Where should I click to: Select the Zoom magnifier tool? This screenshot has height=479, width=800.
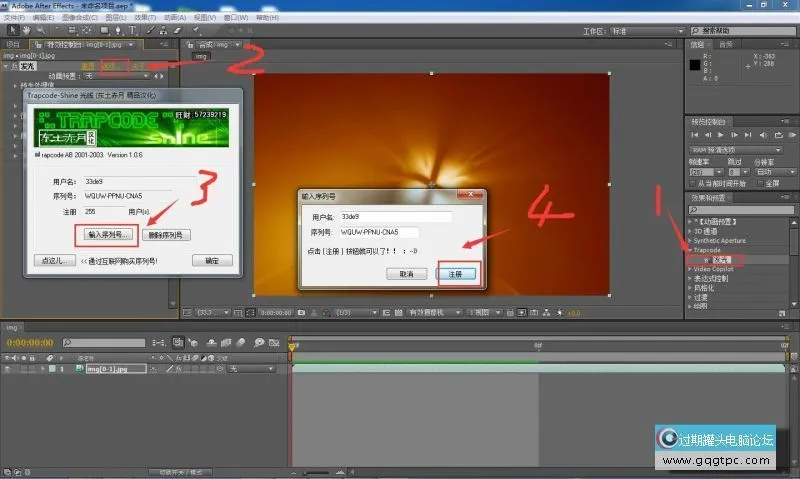coord(41,31)
